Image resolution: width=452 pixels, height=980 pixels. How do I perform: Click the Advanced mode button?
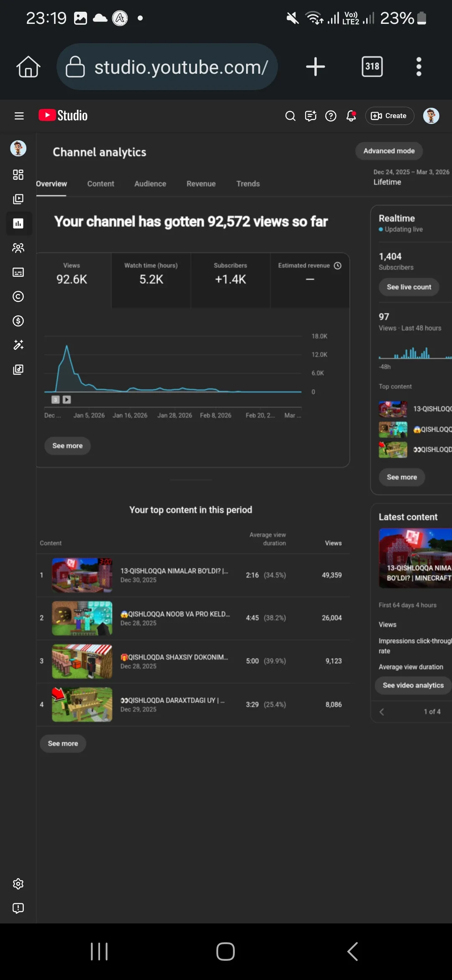(x=389, y=151)
